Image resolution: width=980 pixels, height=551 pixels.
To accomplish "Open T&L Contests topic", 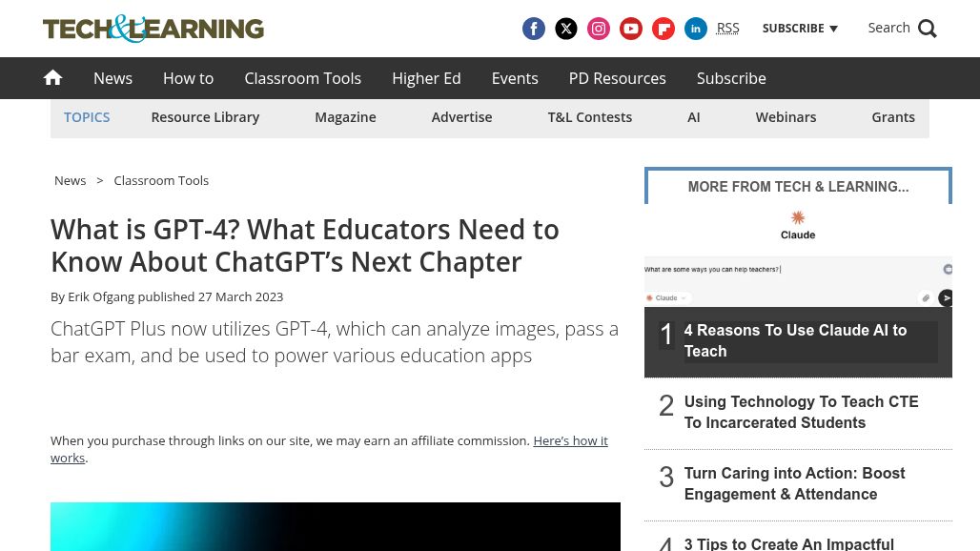I will pos(590,117).
